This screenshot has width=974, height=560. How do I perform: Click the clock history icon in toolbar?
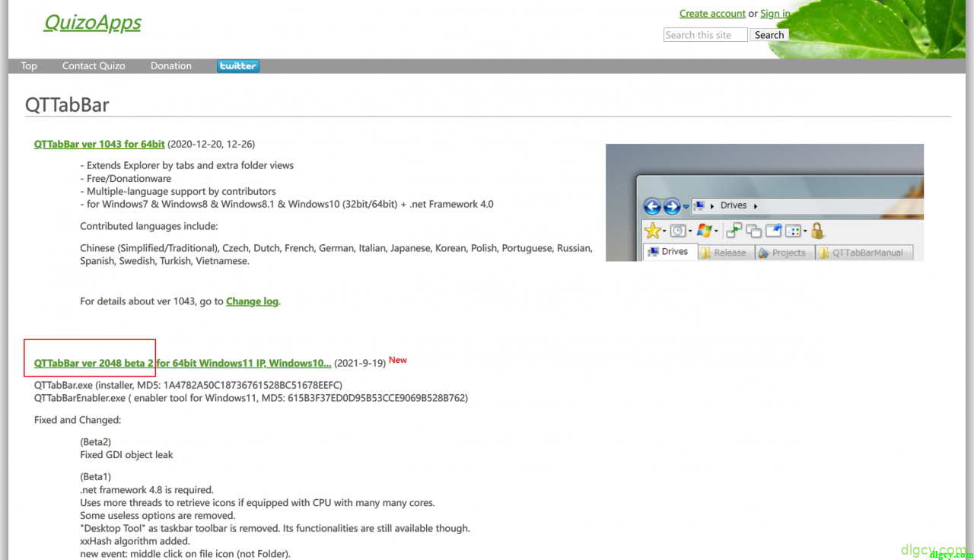click(677, 231)
